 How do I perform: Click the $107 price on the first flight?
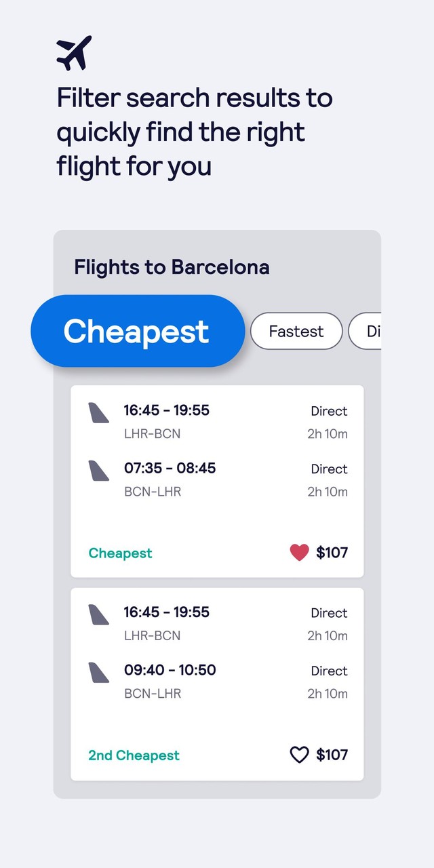[x=333, y=553]
